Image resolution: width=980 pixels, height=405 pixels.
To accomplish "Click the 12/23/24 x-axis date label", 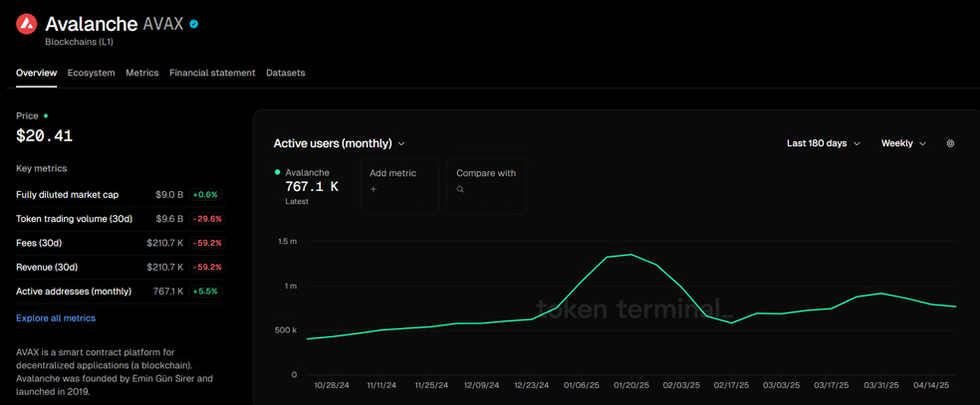I will (x=531, y=386).
